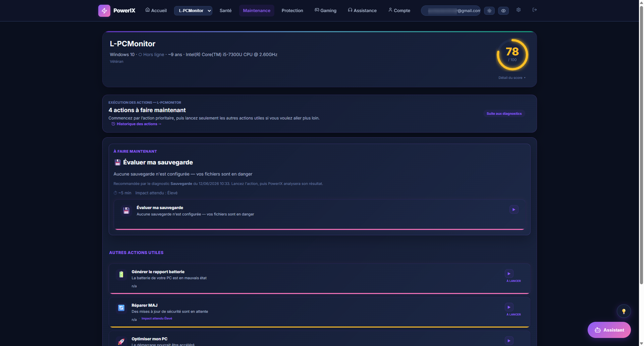Click the Vétéran badge text
644x346 pixels.
tap(116, 61)
